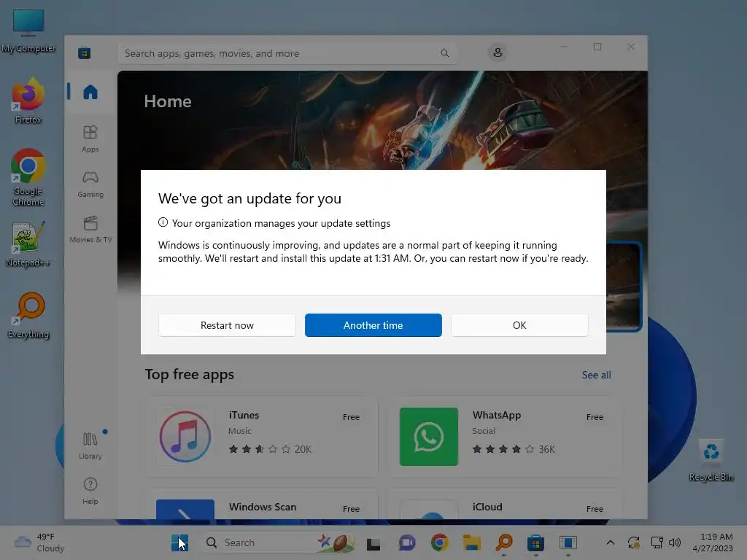The height and width of the screenshot is (560, 747).
Task: Click the Microsoft Store logo icon
Action: point(85,52)
